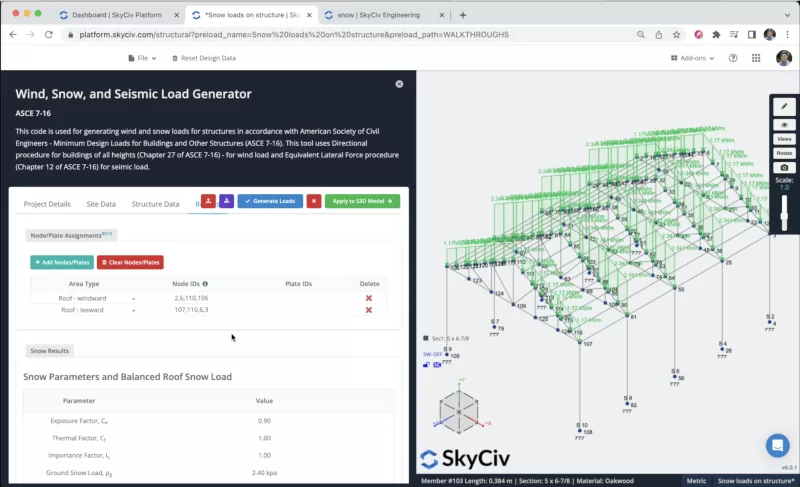Screen dimensions: 800x487
Task: Click the pencil edit tool icon
Action: coord(784,107)
